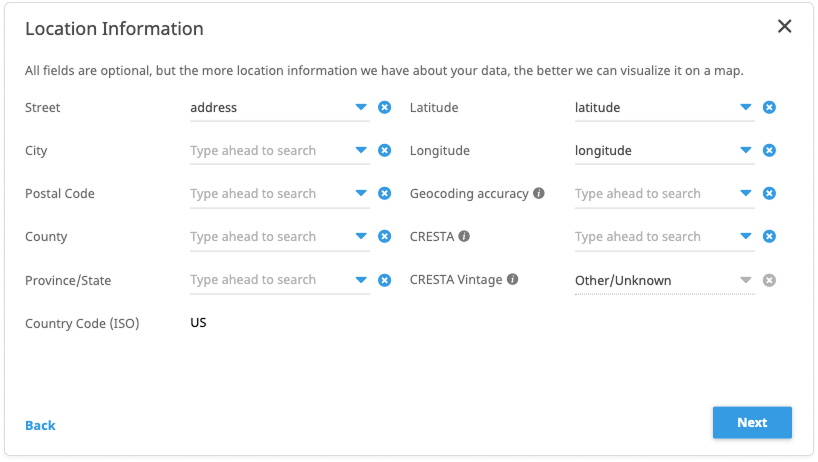Click the CRESTA info icon
Image resolution: width=818 pixels, height=462 pixels.
pyautogui.click(x=464, y=237)
